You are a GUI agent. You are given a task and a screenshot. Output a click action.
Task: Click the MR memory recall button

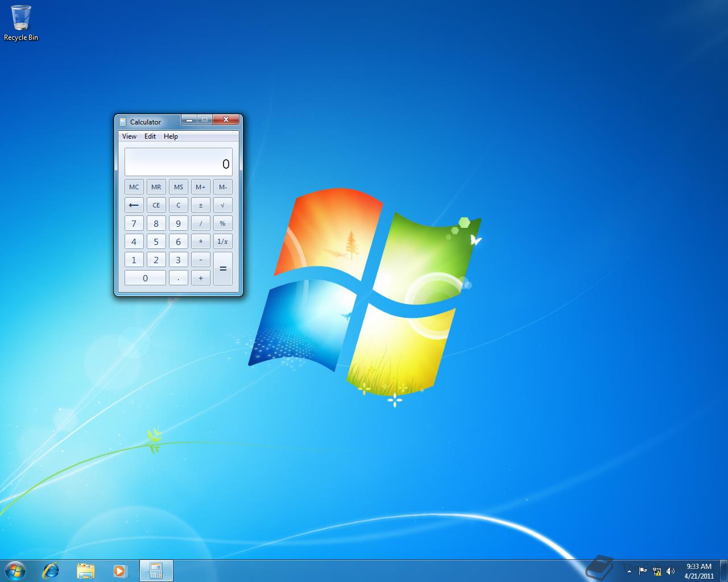point(156,187)
